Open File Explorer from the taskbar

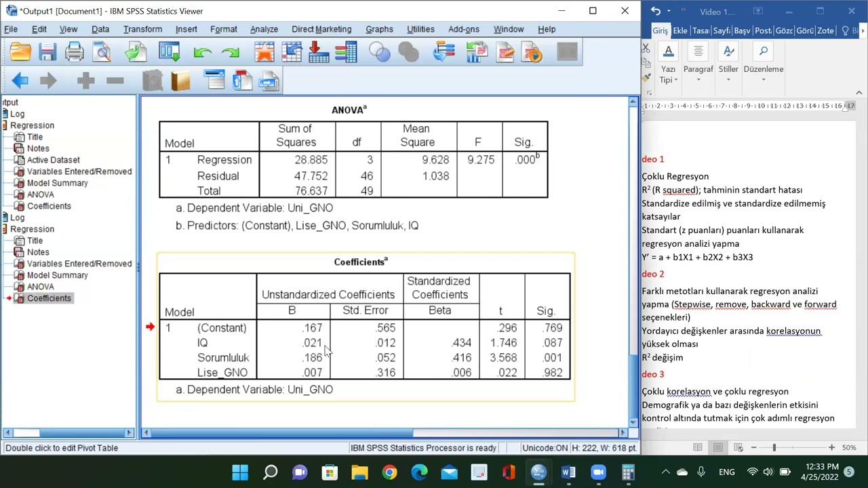pyautogui.click(x=359, y=472)
